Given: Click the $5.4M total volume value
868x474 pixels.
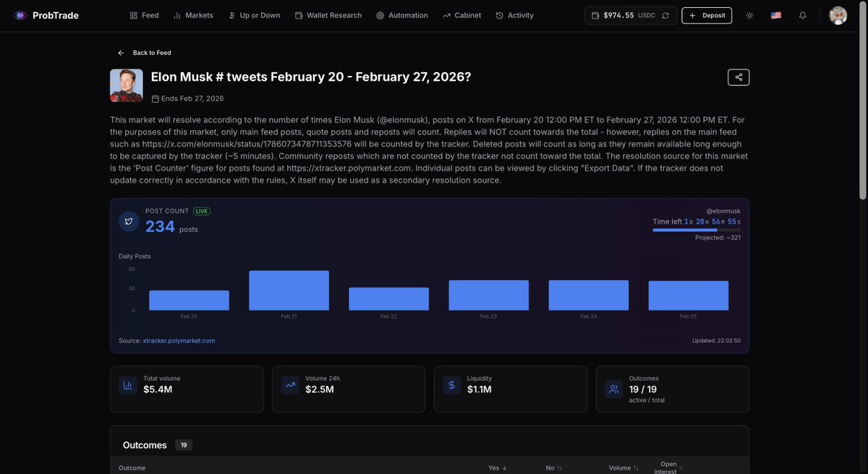Looking at the screenshot, I should (x=158, y=389).
